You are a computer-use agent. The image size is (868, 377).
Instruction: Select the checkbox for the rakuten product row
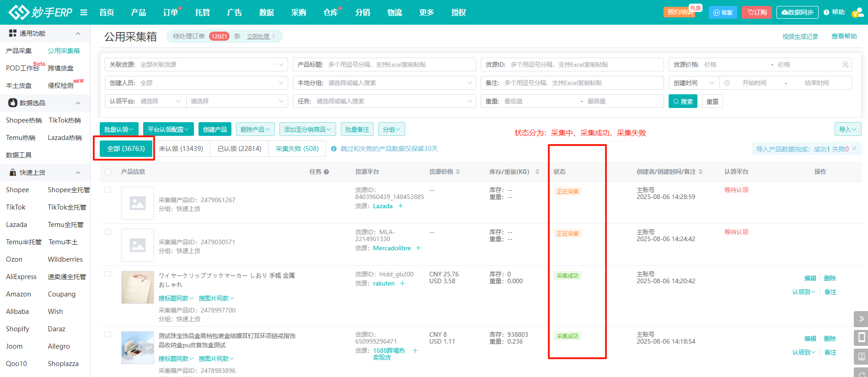pos(108,274)
